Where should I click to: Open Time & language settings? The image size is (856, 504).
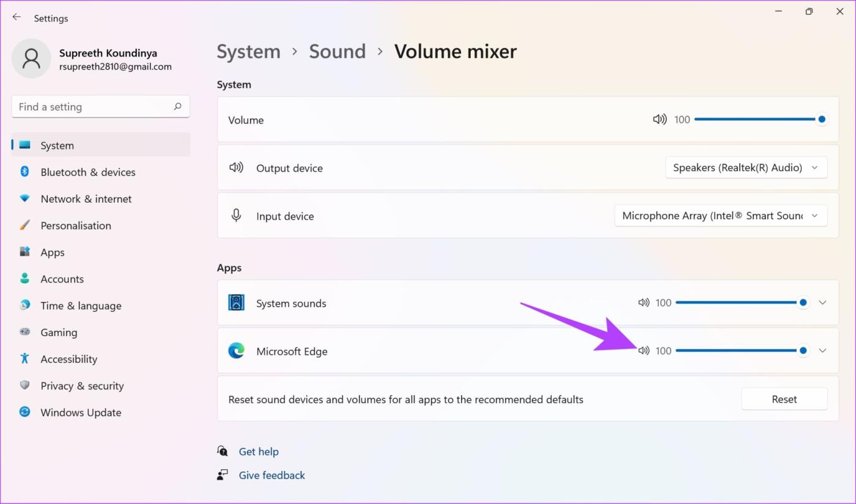tap(101, 305)
